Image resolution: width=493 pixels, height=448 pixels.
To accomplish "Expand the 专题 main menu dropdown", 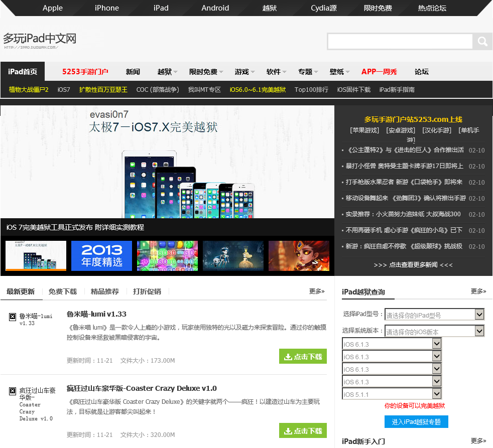I will pos(308,72).
